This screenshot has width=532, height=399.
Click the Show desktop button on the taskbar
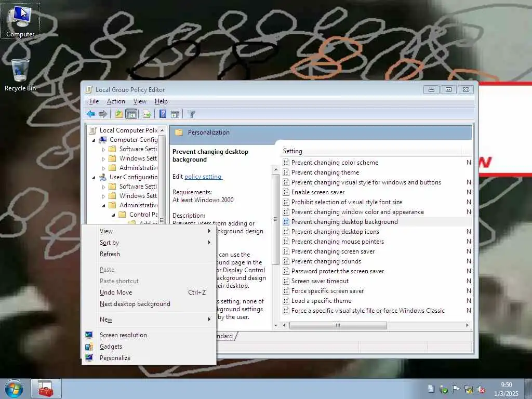528,389
